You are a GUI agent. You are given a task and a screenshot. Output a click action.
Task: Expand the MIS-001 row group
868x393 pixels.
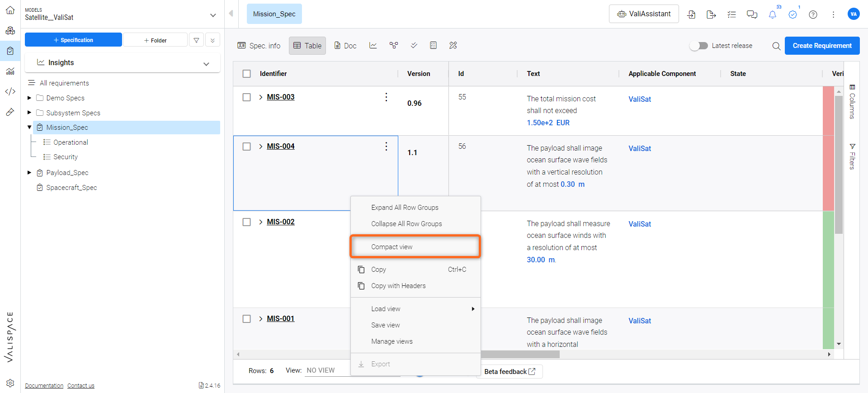point(261,318)
